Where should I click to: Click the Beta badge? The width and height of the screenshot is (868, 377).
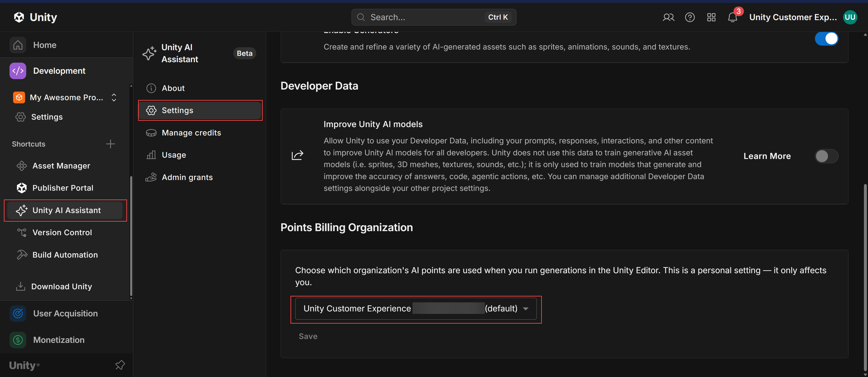point(245,53)
